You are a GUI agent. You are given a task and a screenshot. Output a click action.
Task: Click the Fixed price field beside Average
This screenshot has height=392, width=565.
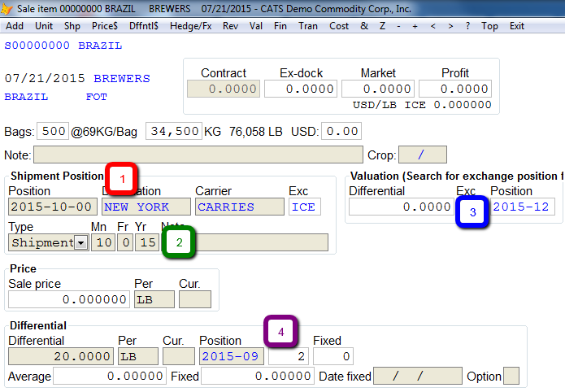point(258,376)
